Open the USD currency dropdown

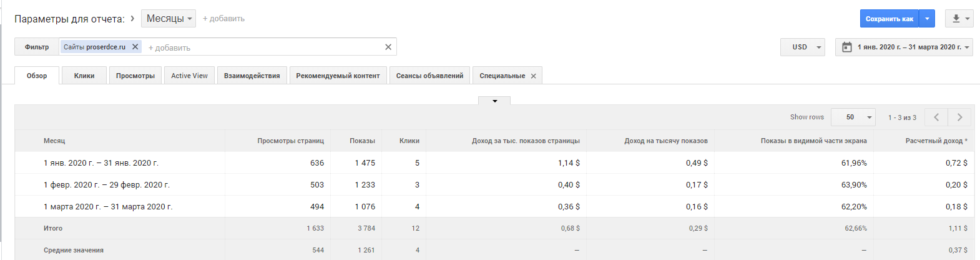pos(803,47)
